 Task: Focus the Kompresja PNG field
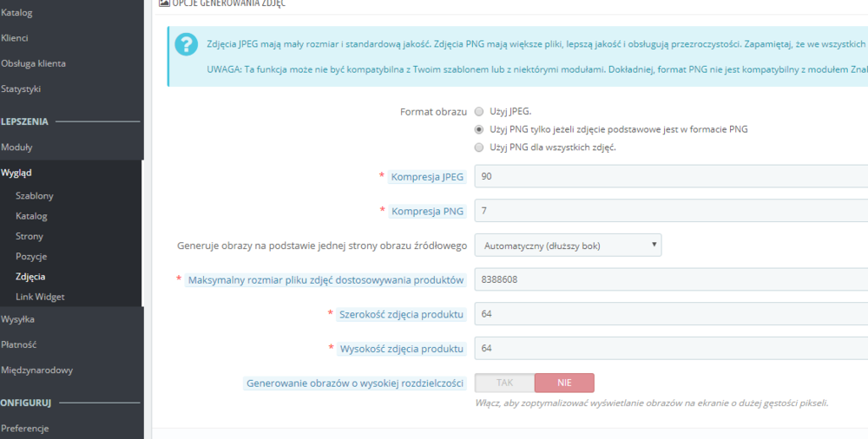coord(671,211)
